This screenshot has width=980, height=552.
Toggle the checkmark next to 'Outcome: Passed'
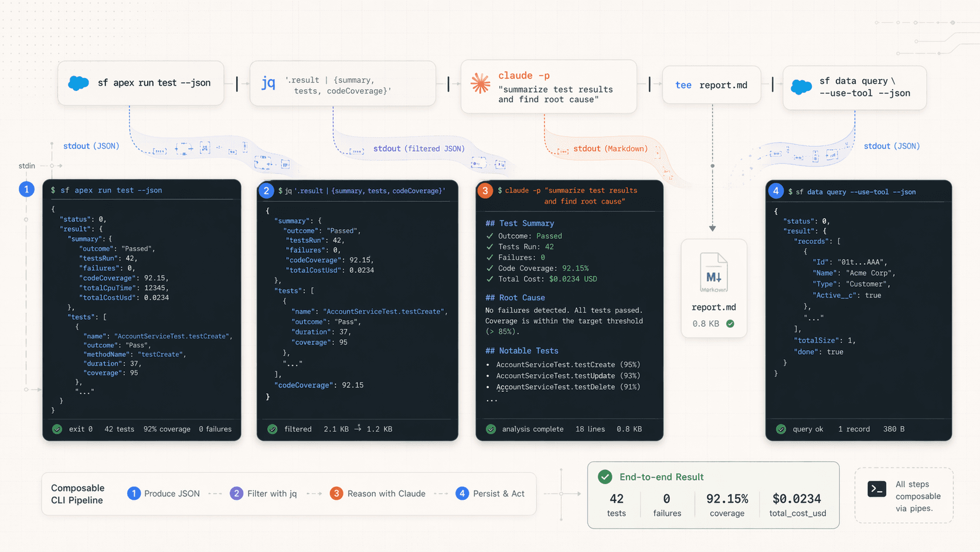(490, 236)
